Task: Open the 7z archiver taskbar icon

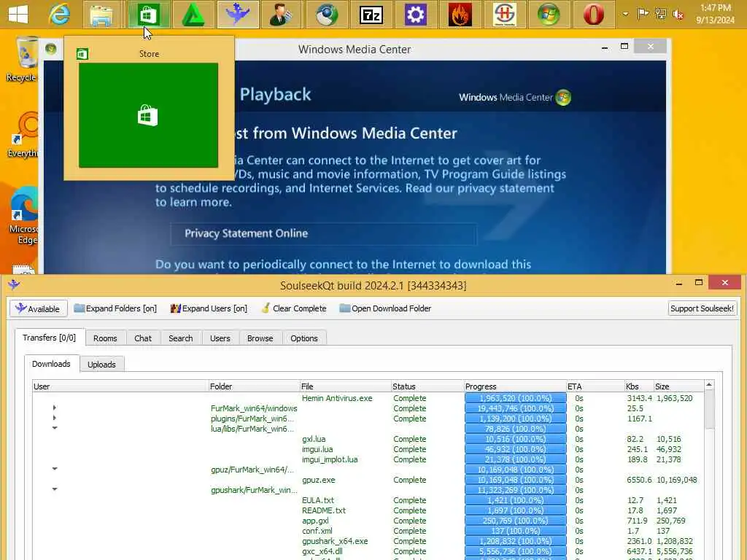Action: pyautogui.click(x=371, y=15)
